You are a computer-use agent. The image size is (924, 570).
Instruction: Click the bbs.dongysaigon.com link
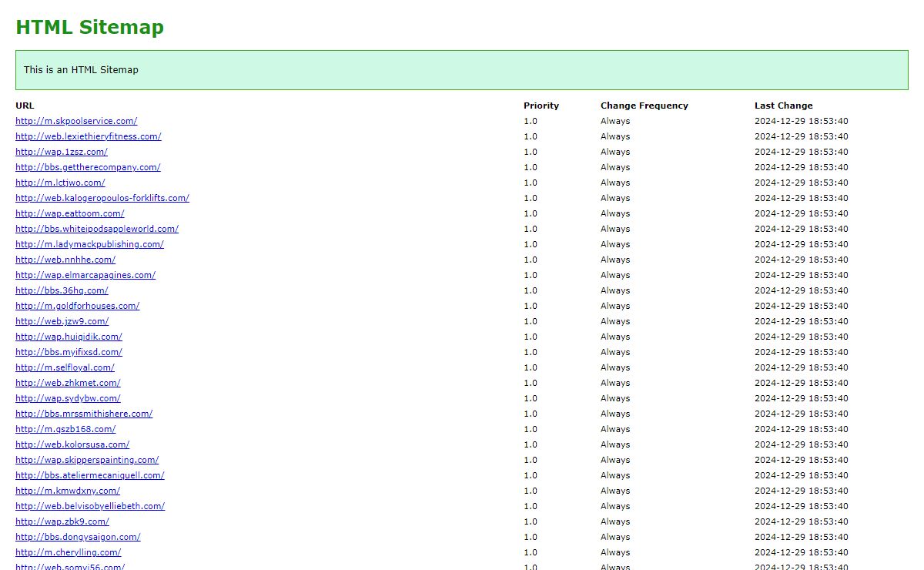point(78,537)
